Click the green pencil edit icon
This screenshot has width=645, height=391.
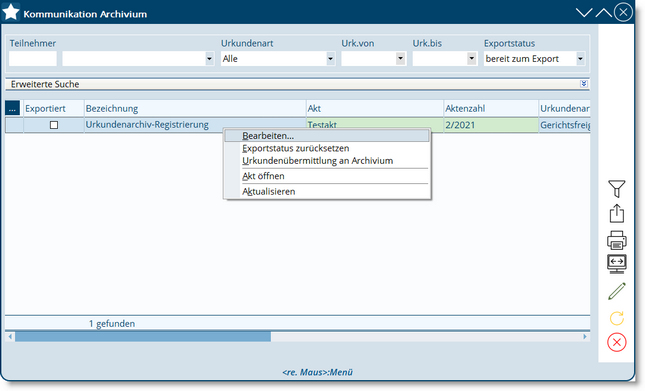pyautogui.click(x=616, y=291)
